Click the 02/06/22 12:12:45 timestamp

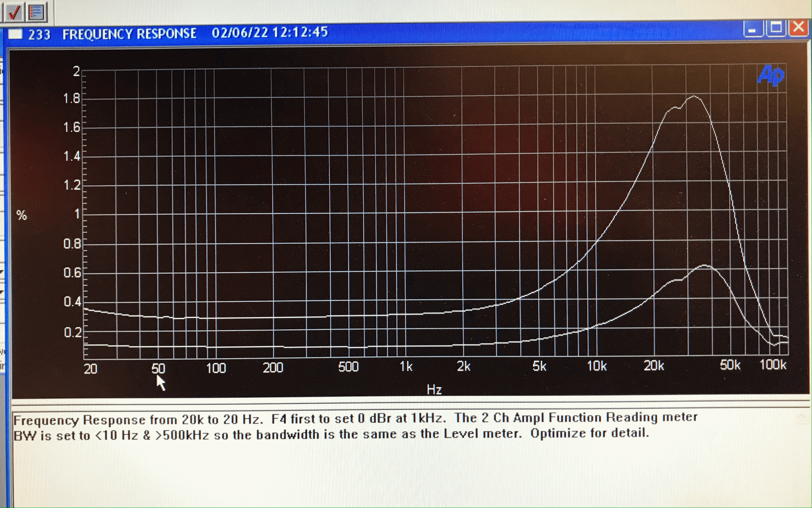coord(270,32)
